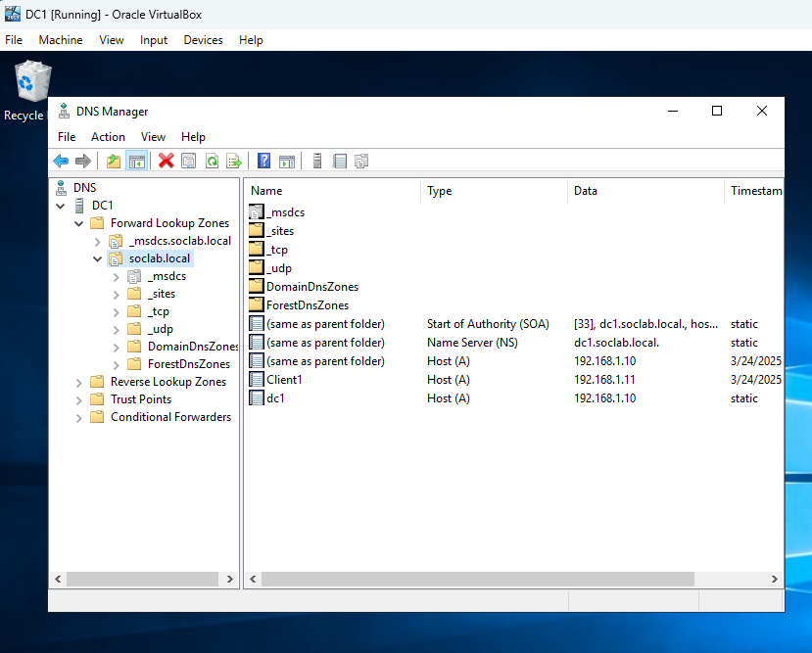Select ForestDnsZones in the tree
812x653 pixels.
pos(188,364)
